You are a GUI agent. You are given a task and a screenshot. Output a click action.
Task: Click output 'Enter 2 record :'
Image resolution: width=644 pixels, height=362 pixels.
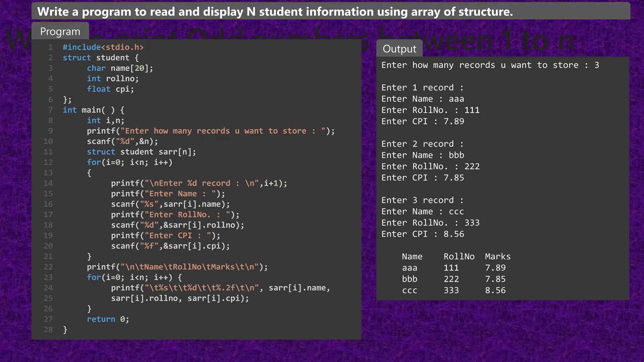(x=422, y=144)
